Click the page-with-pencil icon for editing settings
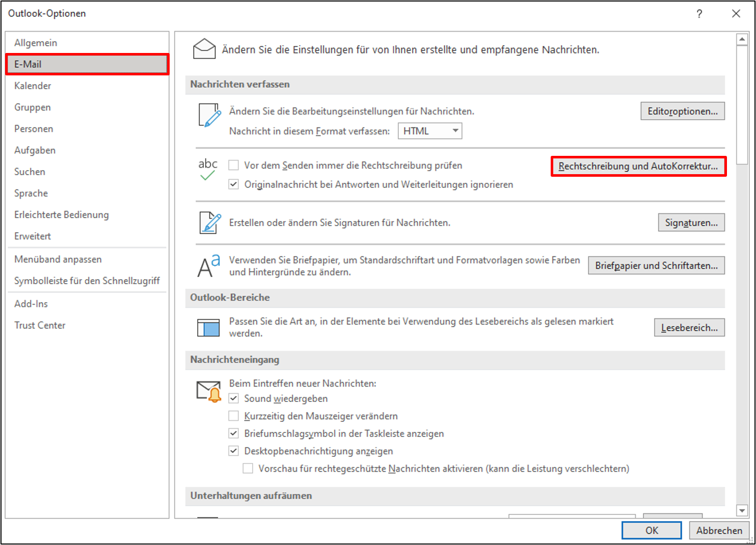This screenshot has width=756, height=545. [209, 115]
